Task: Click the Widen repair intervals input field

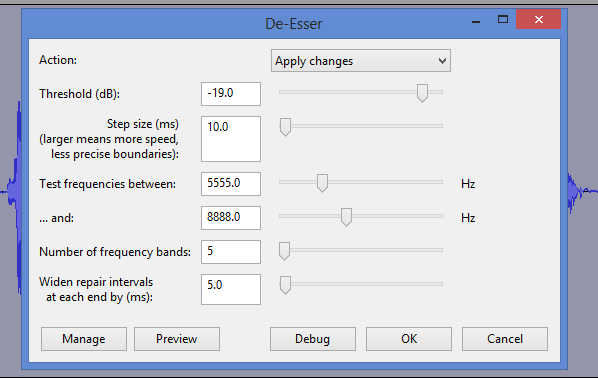Action: pos(231,290)
